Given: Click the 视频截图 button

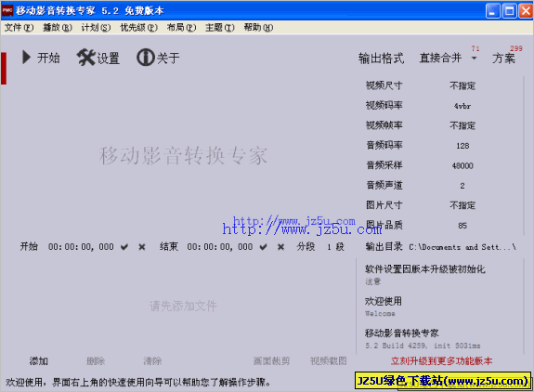Looking at the screenshot, I should 329,361.
